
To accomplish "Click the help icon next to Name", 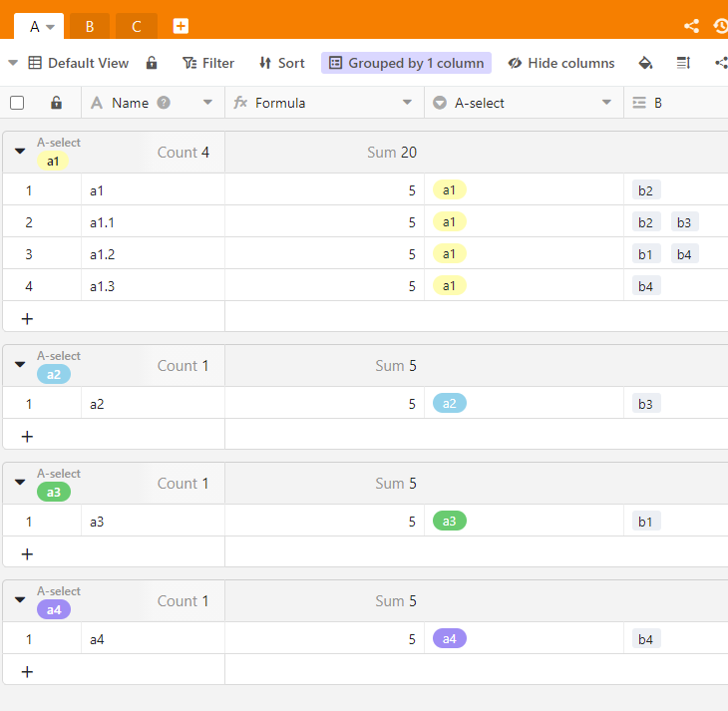I will coord(164,103).
